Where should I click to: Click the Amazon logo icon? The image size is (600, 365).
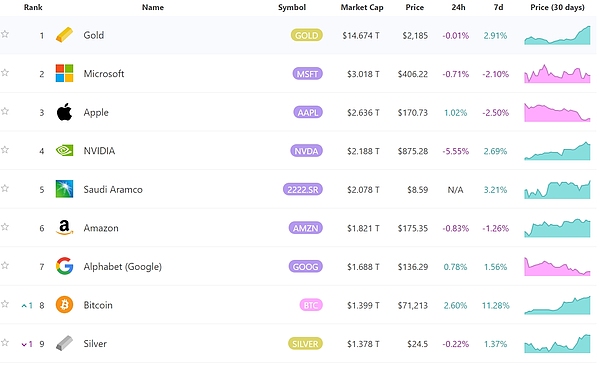tap(64, 228)
